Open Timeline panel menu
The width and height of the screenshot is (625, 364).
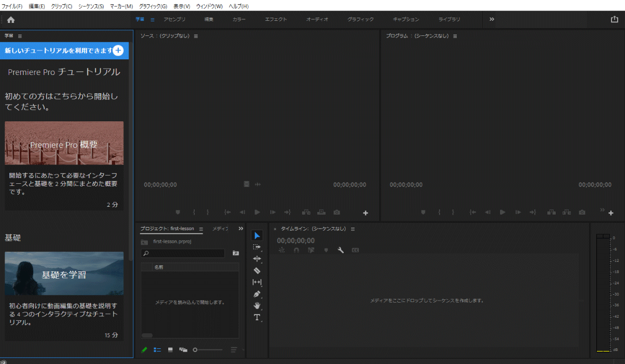tap(353, 229)
